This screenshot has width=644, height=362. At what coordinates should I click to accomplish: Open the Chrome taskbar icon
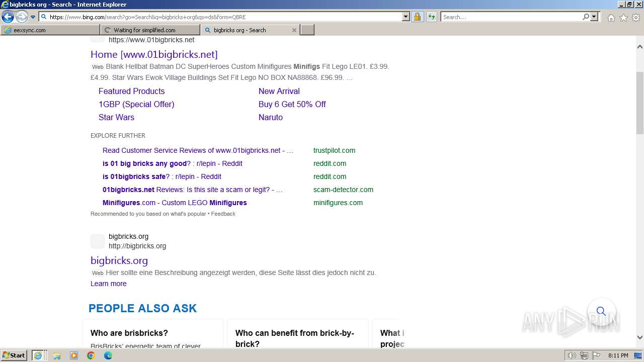coord(91,355)
